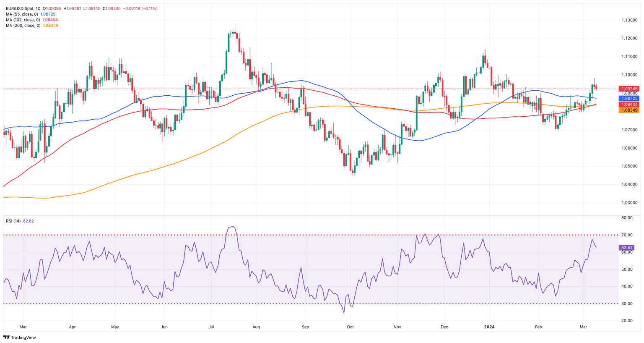Click the orange MA price tag 1.08349
The height and width of the screenshot is (343, 644).
629,110
